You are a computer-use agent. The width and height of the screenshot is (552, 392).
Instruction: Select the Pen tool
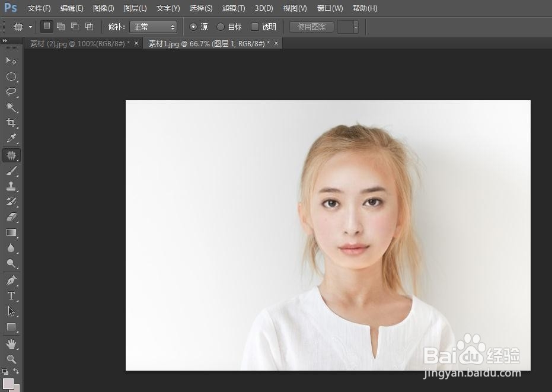pyautogui.click(x=11, y=281)
